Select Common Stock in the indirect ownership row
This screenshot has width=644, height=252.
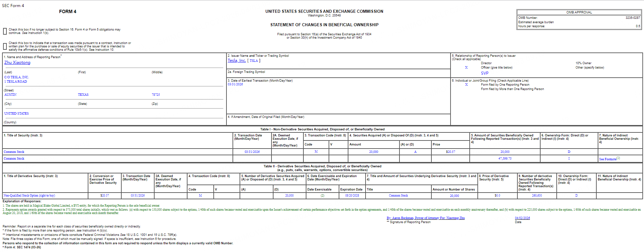(x=14, y=159)
